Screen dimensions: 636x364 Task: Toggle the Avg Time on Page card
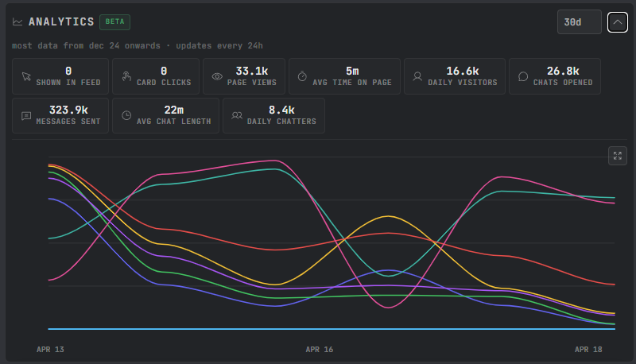pos(344,76)
